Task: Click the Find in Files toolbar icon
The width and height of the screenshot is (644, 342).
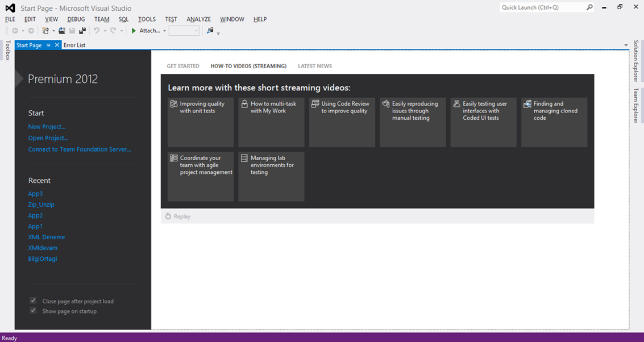Action: tap(210, 31)
